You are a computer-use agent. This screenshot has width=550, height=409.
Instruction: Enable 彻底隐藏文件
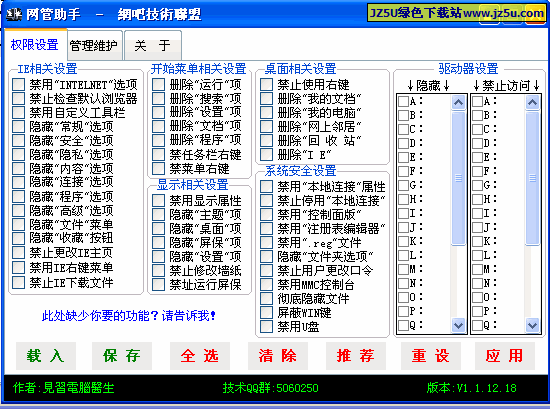pyautogui.click(x=267, y=299)
